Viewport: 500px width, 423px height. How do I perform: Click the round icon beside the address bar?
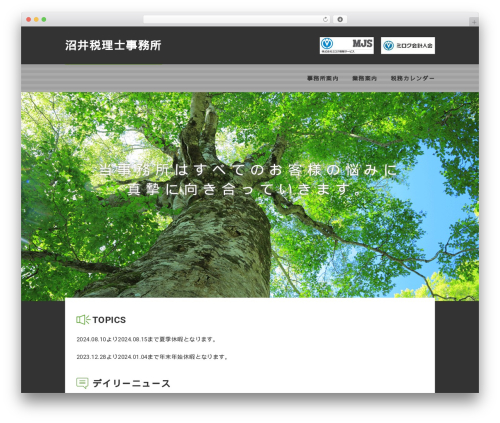(x=340, y=19)
